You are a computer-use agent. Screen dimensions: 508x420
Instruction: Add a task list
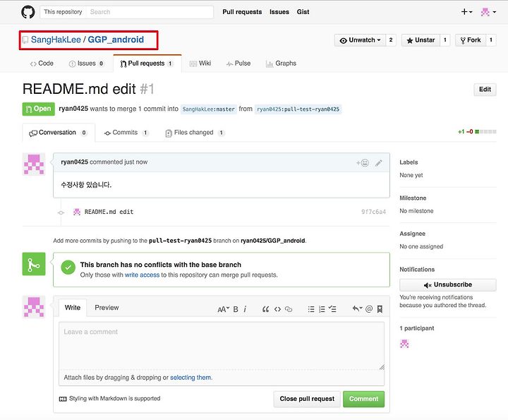coord(332,309)
